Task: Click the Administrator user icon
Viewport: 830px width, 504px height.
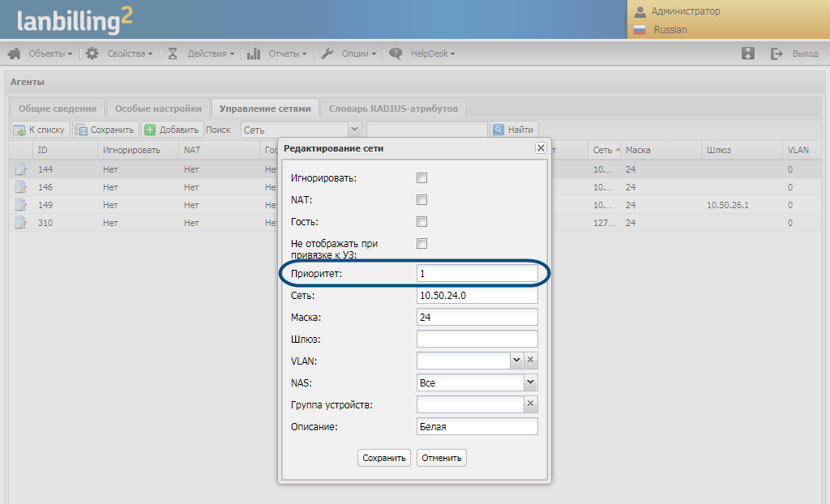Action: coord(640,11)
